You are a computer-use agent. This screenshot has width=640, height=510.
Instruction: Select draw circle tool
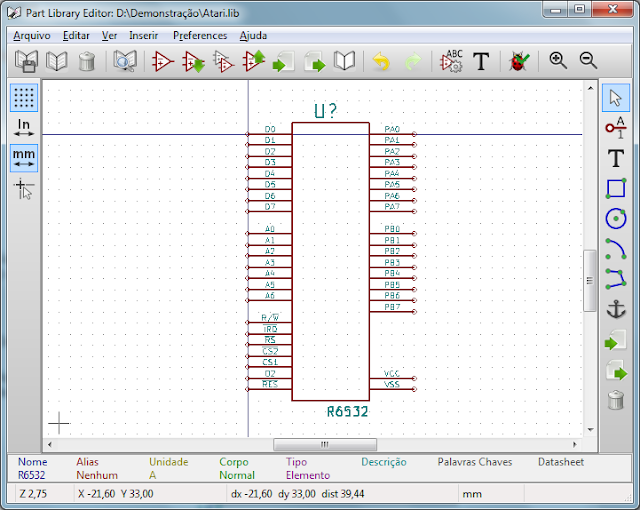tap(616, 219)
